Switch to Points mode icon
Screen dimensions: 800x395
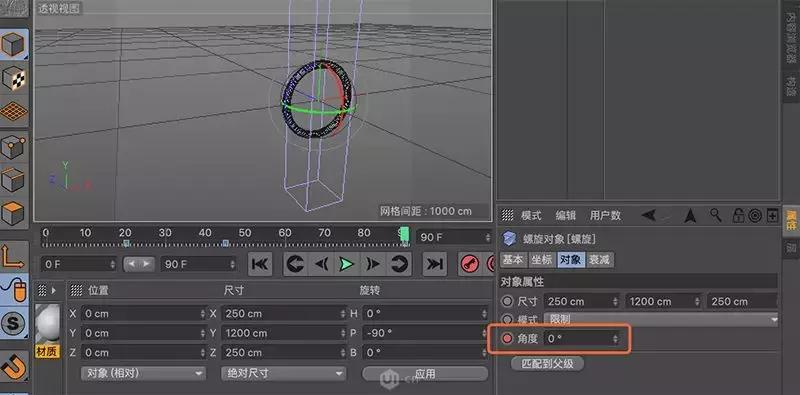[14, 148]
